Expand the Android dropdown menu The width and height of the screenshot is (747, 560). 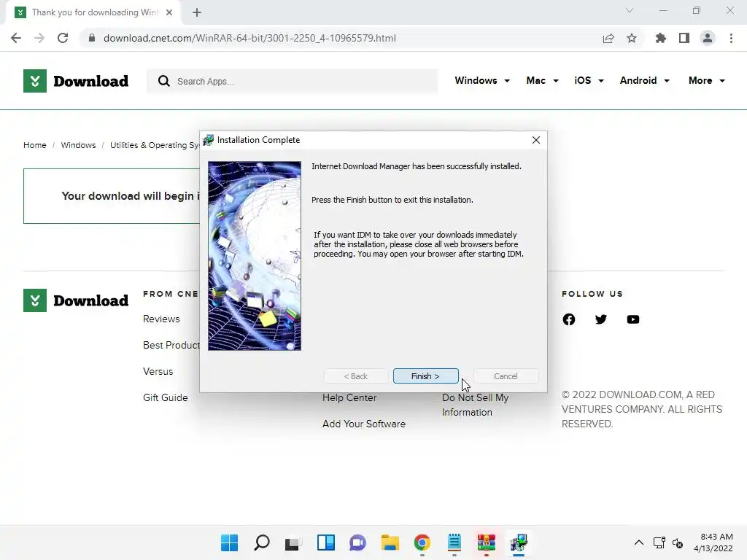[645, 80]
